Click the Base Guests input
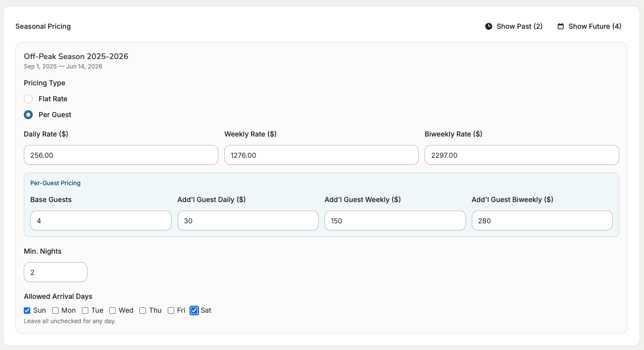 click(x=101, y=220)
